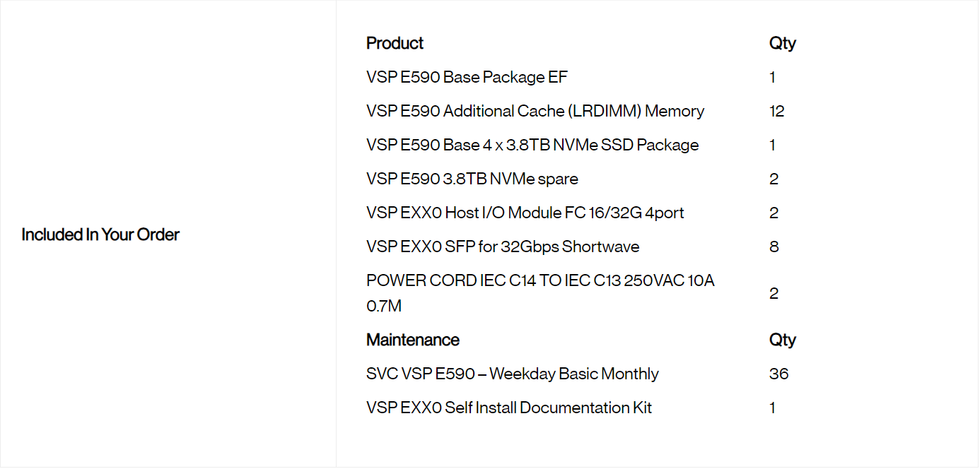This screenshot has height=469, width=980.
Task: Click quantity 36 for Weekday Basic Monthly
Action: tap(778, 374)
